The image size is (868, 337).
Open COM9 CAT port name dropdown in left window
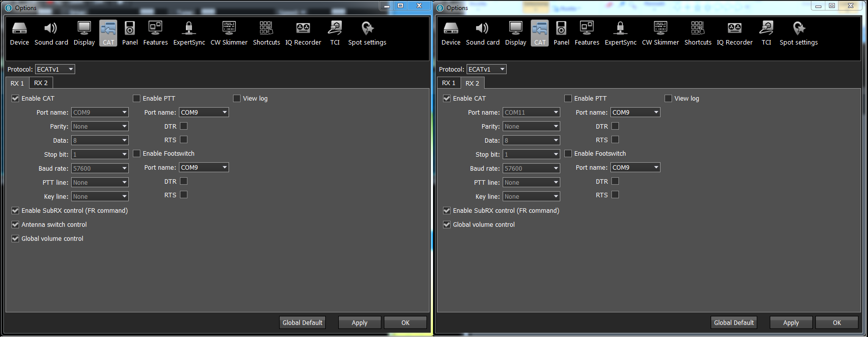pos(100,113)
